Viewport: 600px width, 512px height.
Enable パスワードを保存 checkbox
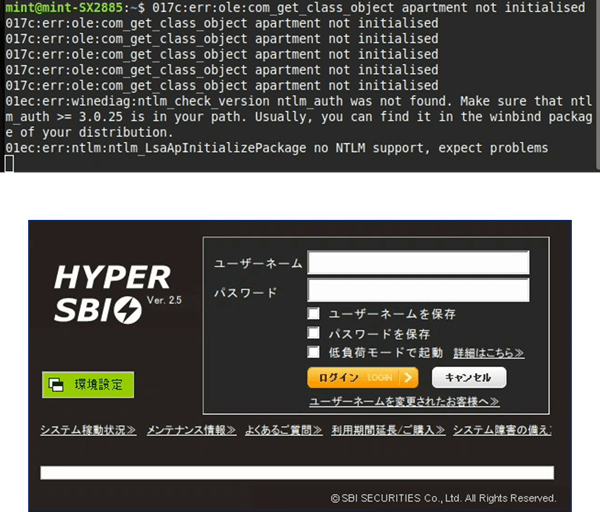click(313, 333)
